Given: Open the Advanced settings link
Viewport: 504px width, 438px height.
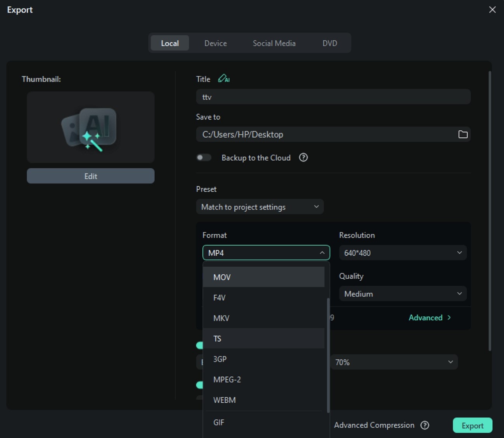Looking at the screenshot, I should [x=430, y=317].
